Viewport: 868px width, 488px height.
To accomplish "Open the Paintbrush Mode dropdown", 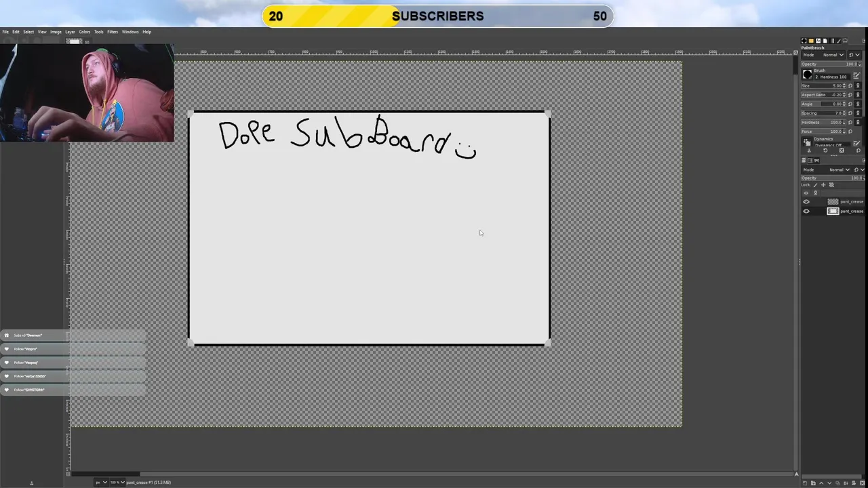I will pos(823,55).
